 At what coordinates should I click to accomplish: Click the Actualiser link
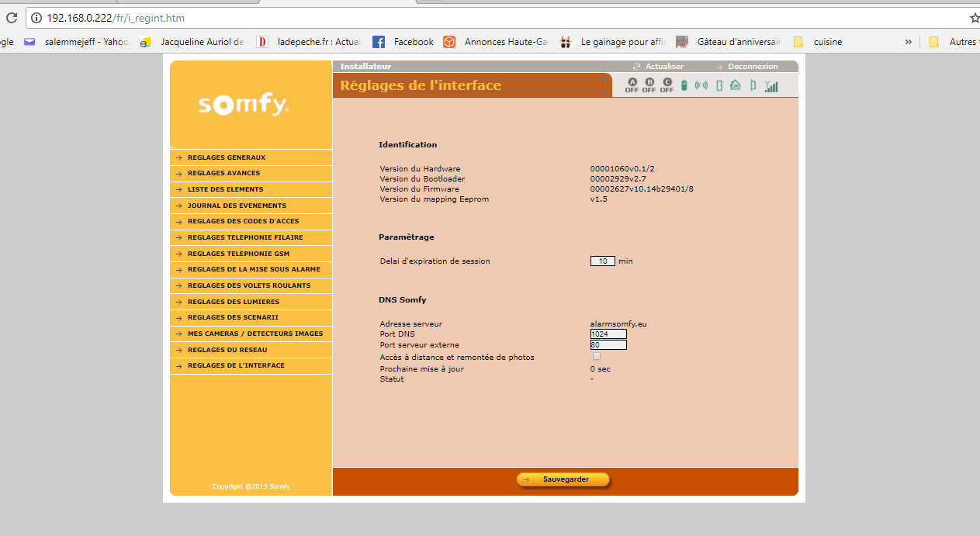click(664, 67)
